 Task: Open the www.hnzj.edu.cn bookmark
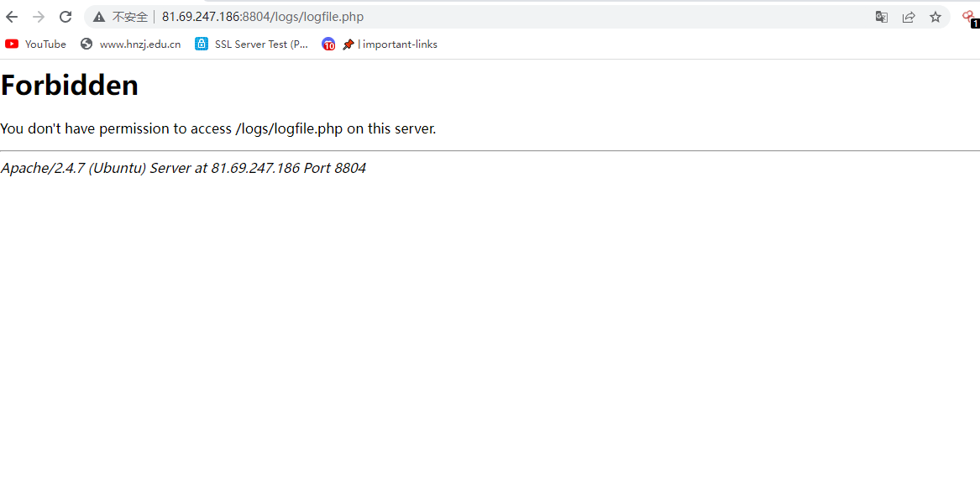(x=139, y=44)
